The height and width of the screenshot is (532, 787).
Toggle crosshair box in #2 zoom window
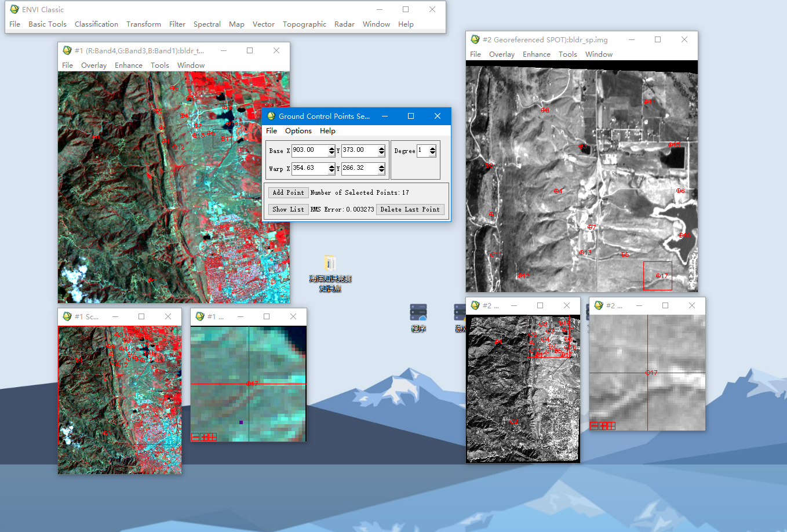(x=611, y=426)
